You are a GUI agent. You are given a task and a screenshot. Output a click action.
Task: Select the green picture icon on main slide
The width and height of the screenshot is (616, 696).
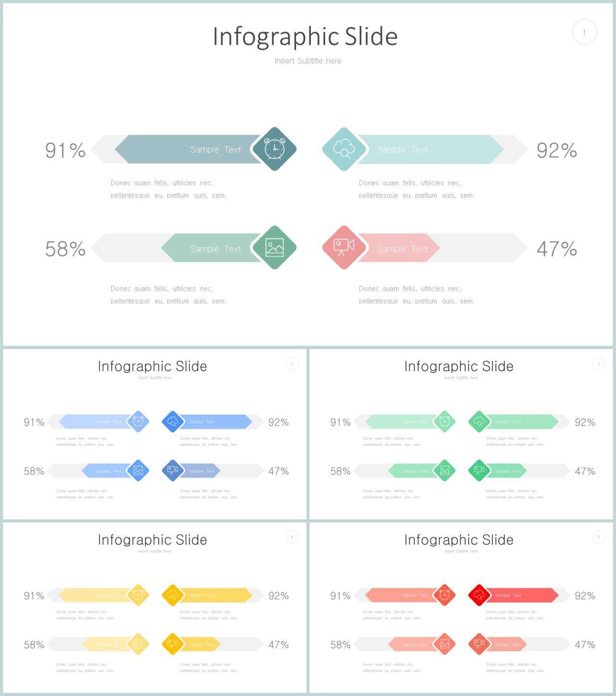tap(274, 248)
